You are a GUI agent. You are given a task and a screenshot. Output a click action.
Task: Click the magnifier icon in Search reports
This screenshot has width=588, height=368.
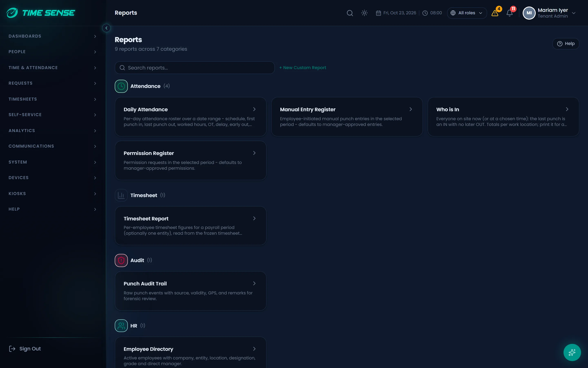pos(122,68)
